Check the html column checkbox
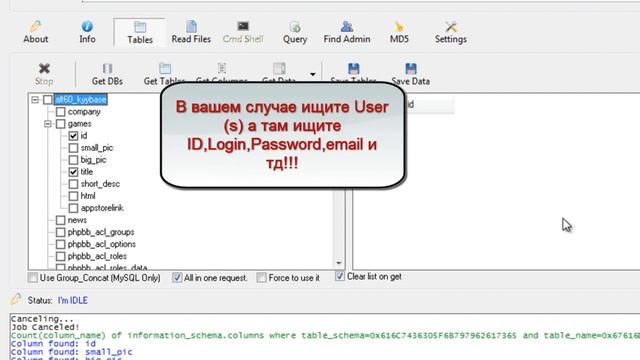 coord(73,196)
